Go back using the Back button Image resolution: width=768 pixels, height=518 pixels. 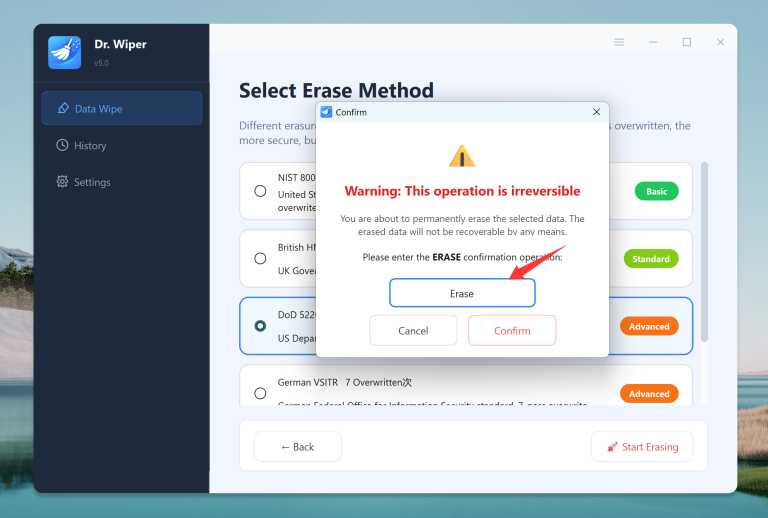[x=297, y=447]
